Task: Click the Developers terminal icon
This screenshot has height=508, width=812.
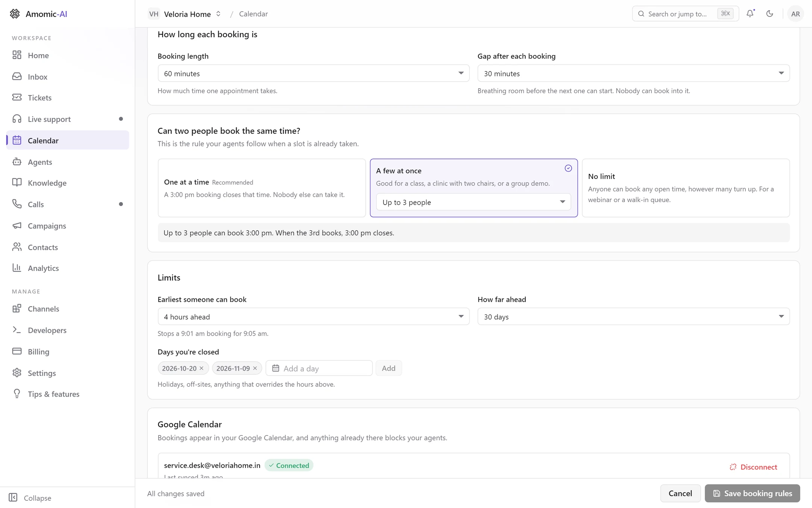Action: pos(17,330)
